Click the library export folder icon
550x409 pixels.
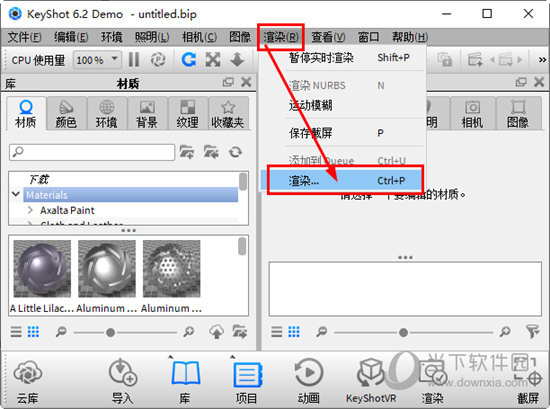240,331
